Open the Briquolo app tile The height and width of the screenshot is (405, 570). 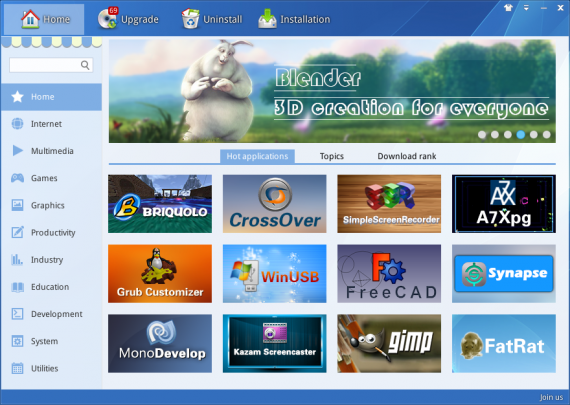(160, 204)
